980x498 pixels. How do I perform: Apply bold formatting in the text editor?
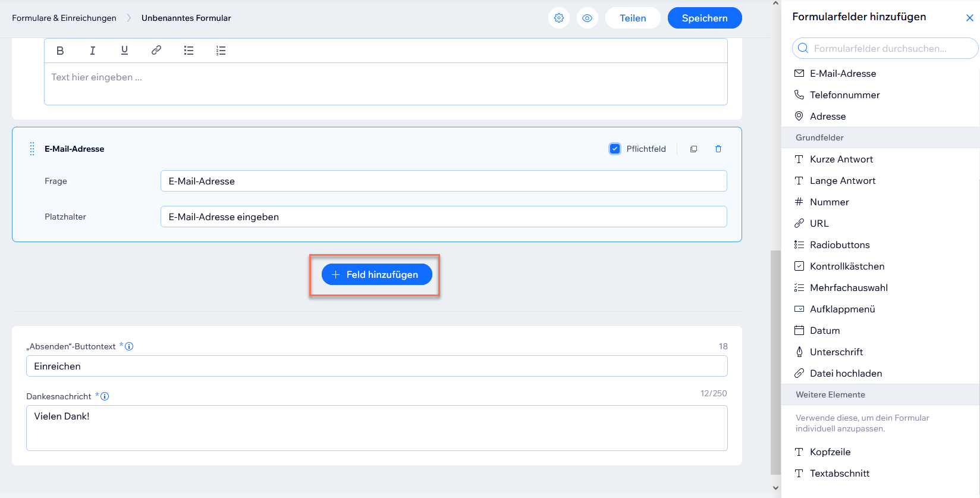(x=60, y=51)
